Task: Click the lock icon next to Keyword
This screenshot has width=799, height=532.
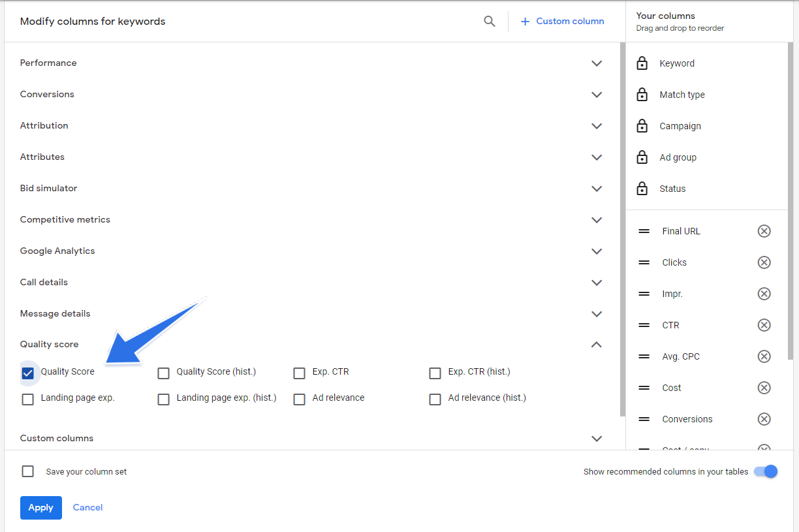Action: [642, 63]
